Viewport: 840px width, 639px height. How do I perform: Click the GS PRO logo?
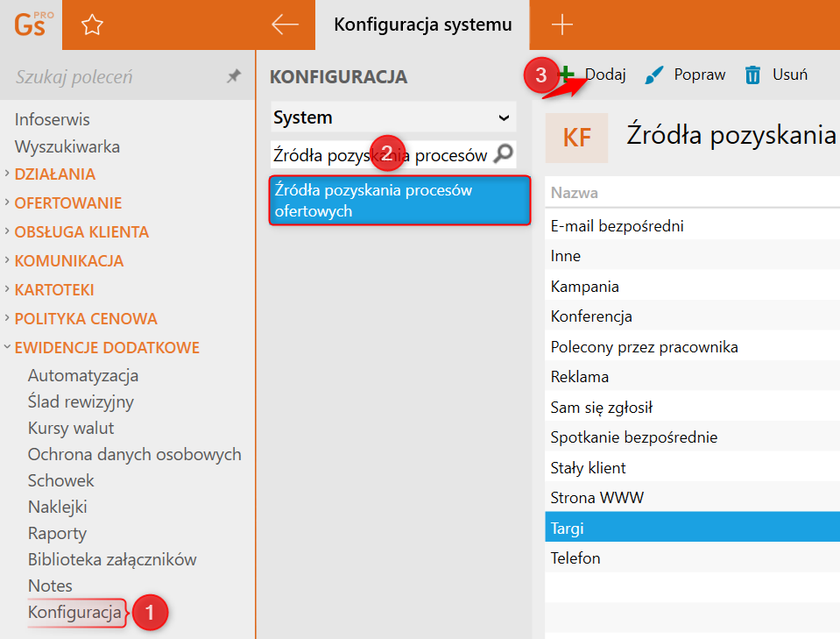coord(32,25)
